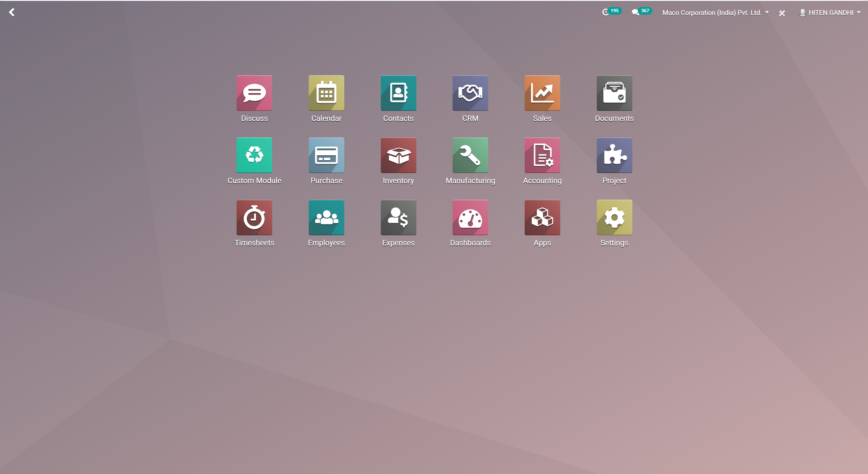Launch the Employees app

point(326,217)
